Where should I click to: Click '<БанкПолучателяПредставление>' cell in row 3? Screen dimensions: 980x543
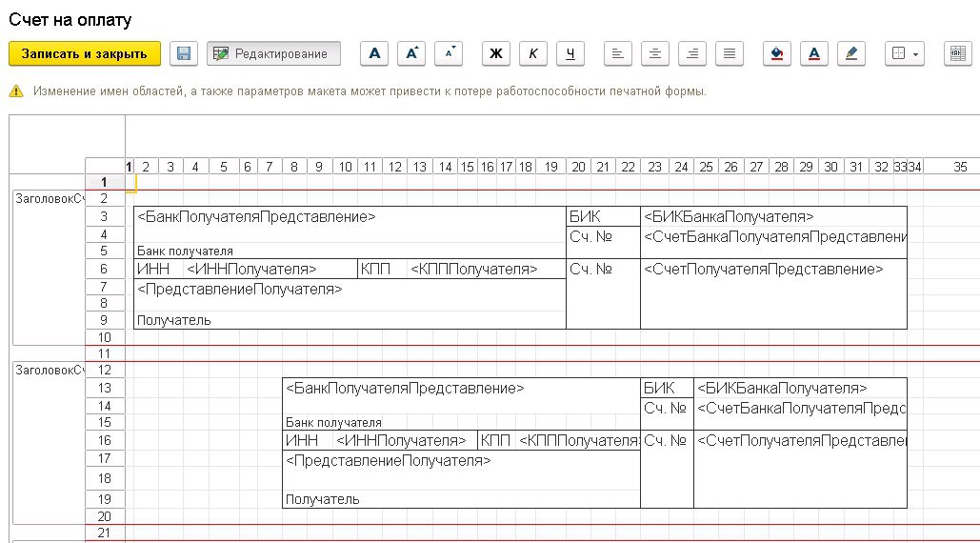coord(256,217)
